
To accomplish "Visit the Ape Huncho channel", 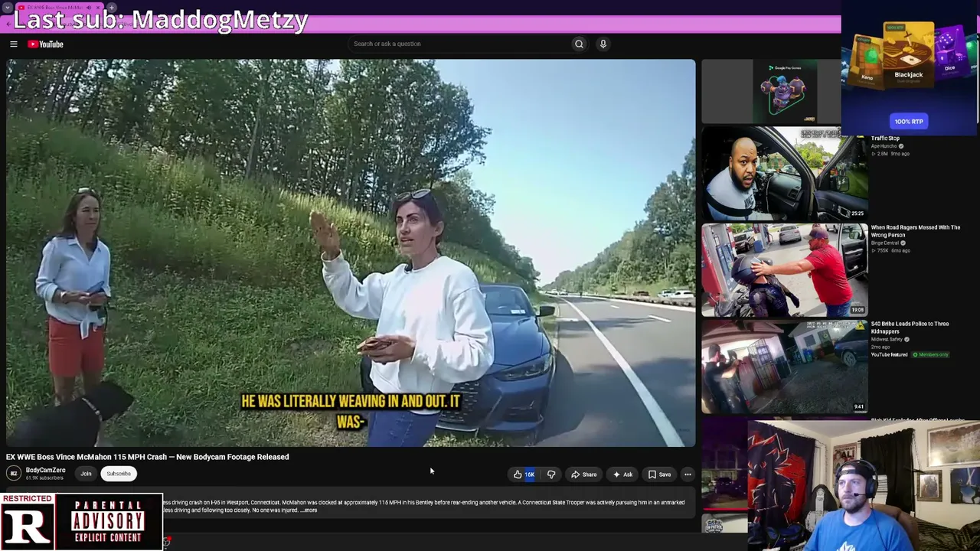I will tap(884, 146).
